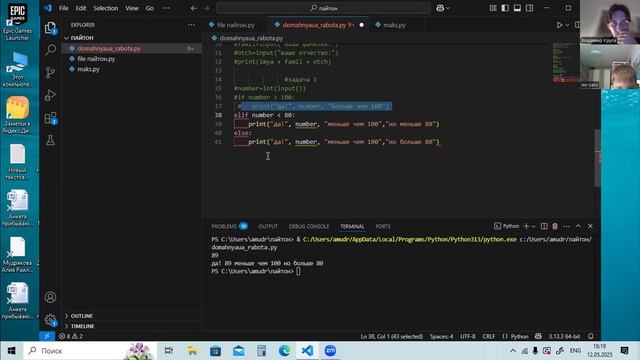640x360 pixels.
Task: Close the terminal panel
Action: (x=590, y=226)
